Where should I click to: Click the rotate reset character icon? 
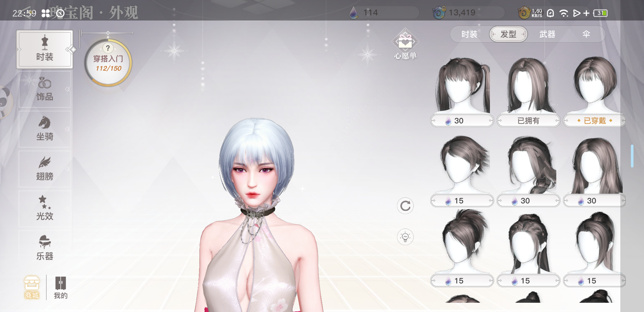click(x=405, y=206)
